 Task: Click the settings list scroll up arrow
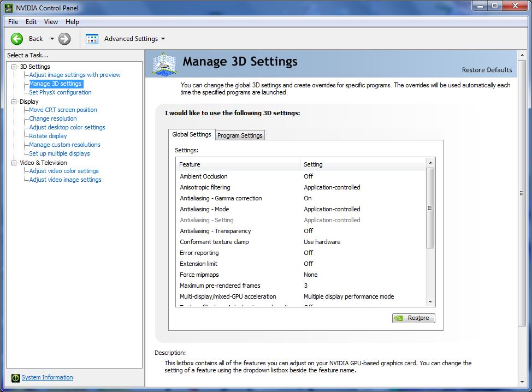pos(430,163)
